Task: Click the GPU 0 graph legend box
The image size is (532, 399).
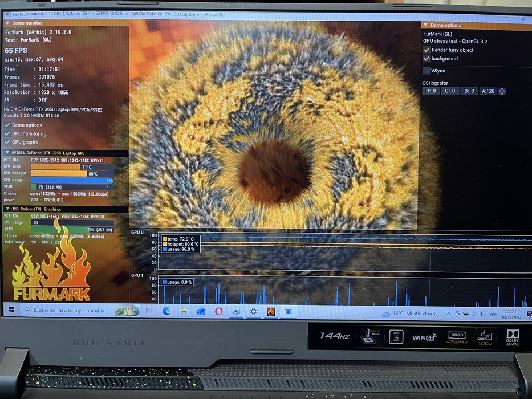Action: [181, 244]
